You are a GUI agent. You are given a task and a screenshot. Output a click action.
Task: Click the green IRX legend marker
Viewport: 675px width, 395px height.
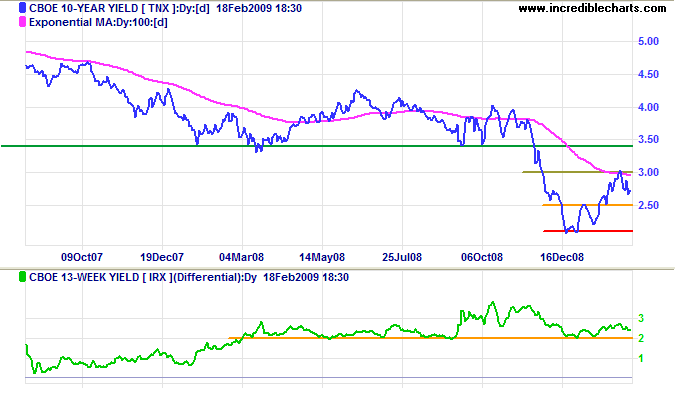tap(22, 277)
